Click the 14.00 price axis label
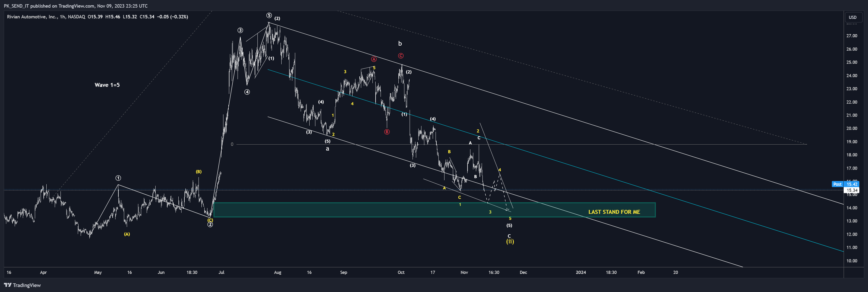Screen dimensions: 868x292 click(851, 208)
